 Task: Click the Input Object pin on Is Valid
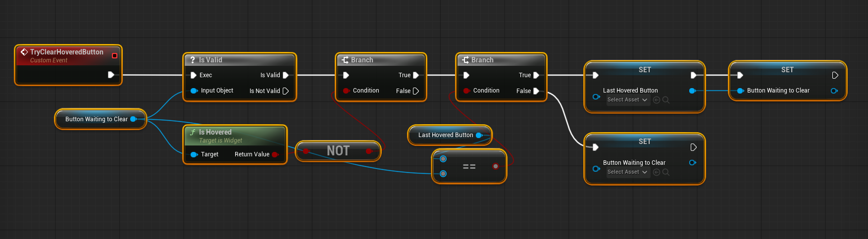click(194, 91)
